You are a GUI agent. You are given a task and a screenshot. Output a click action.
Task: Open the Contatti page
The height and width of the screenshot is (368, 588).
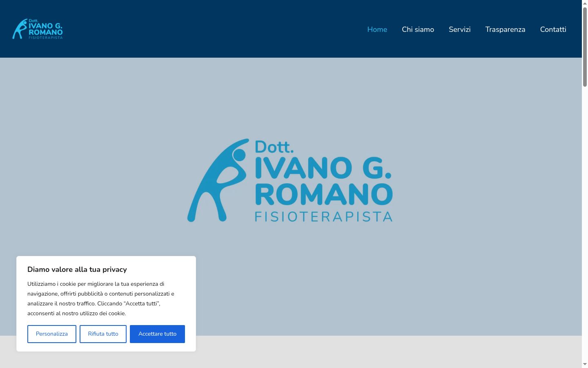pyautogui.click(x=553, y=29)
